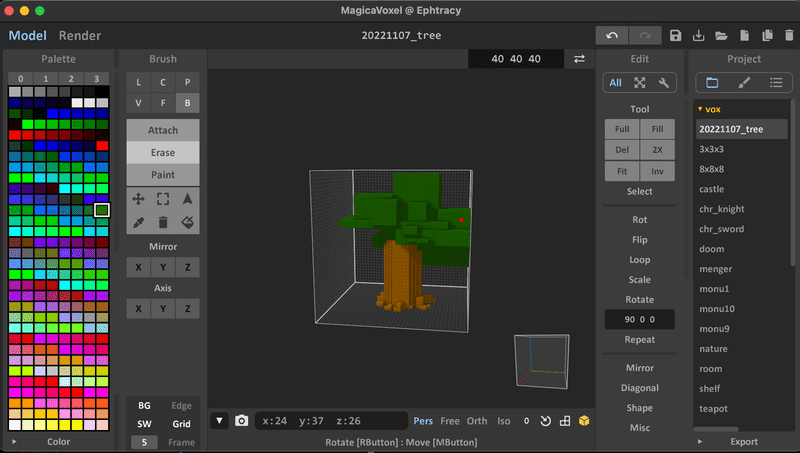Image resolution: width=800 pixels, height=453 pixels.
Task: Select the arrow Region select tool
Action: pyautogui.click(x=187, y=199)
